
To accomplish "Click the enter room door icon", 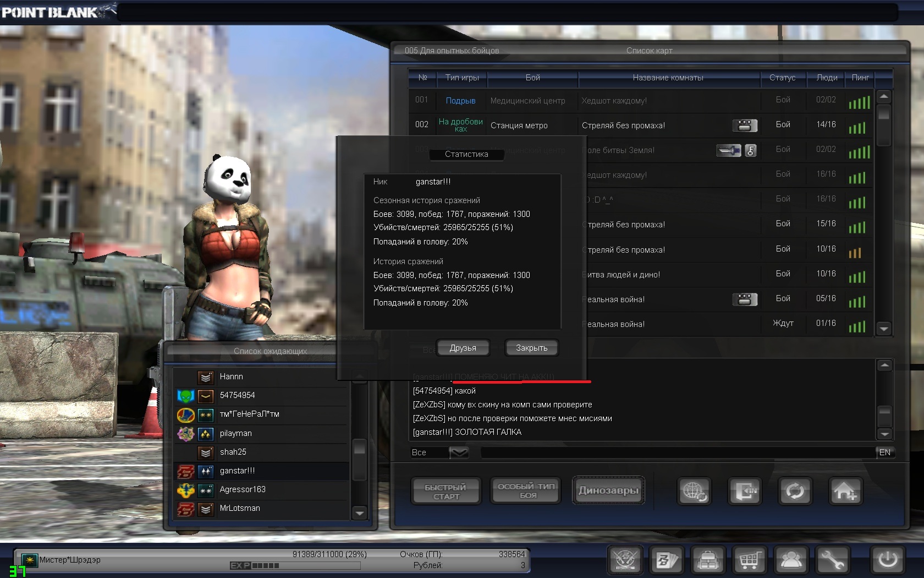I will pyautogui.click(x=745, y=491).
